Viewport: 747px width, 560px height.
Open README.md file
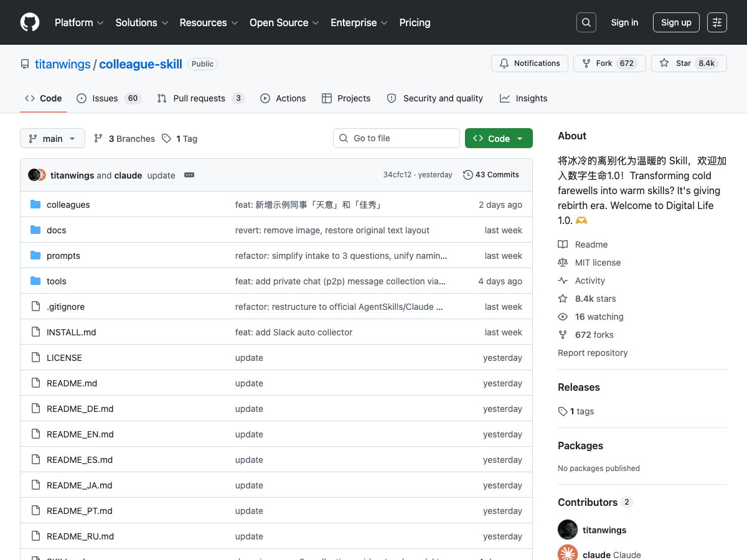point(72,383)
